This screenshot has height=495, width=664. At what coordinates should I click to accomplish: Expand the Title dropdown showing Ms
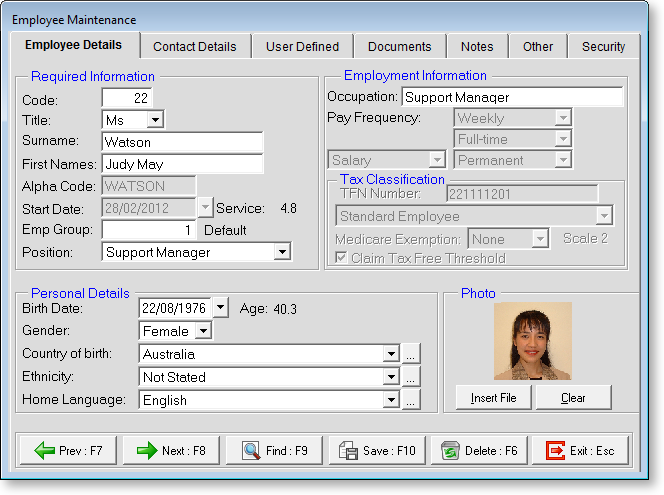coord(155,120)
